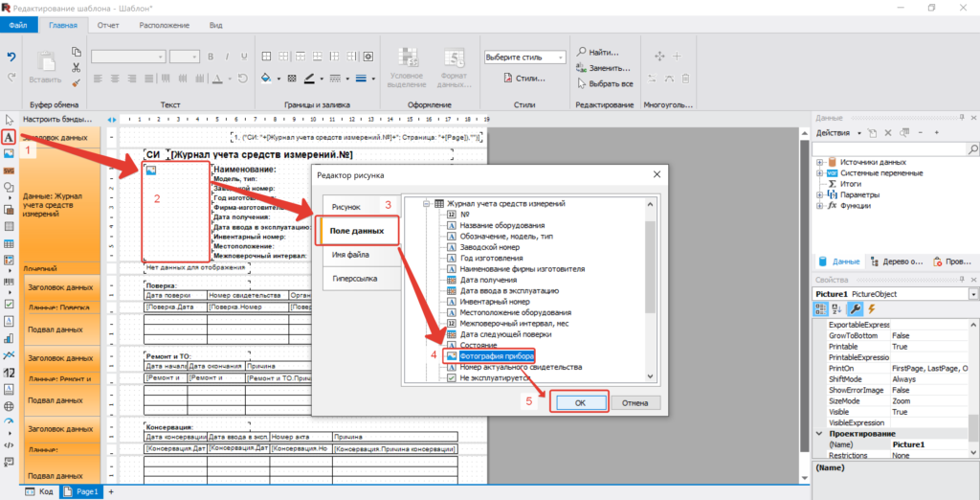
Task: Select the Picture object tool in left toolbar
Action: (10, 152)
